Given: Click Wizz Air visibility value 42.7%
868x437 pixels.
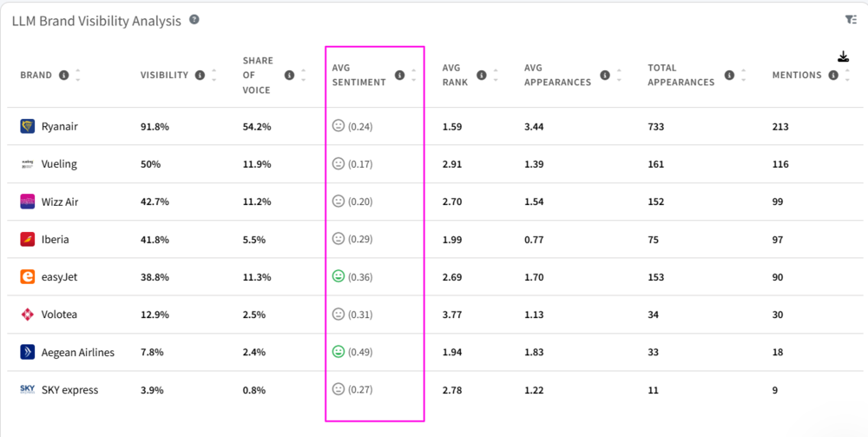Looking at the screenshot, I should click(155, 202).
